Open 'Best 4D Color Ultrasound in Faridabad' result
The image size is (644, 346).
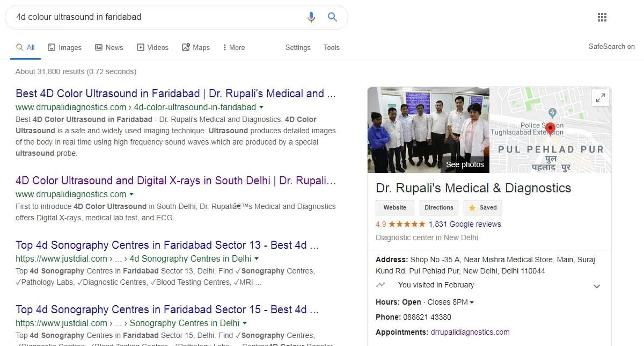[x=175, y=93]
